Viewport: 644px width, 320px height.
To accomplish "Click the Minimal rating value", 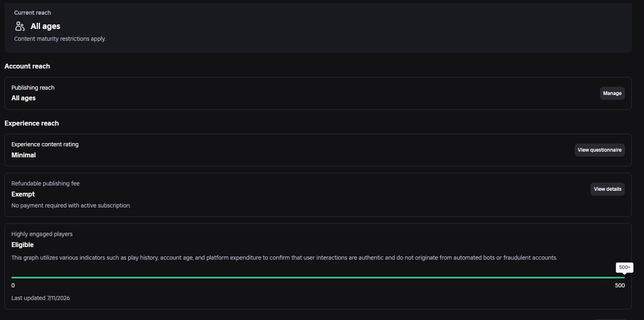I will [24, 155].
